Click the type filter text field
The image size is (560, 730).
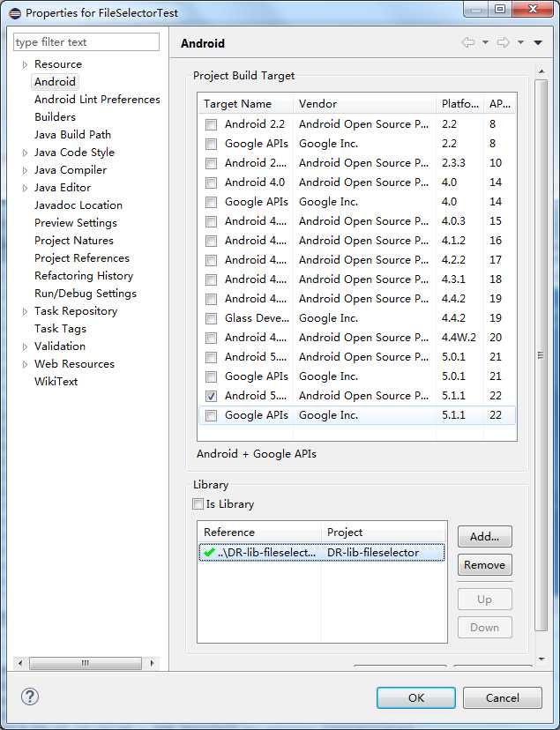[x=86, y=42]
